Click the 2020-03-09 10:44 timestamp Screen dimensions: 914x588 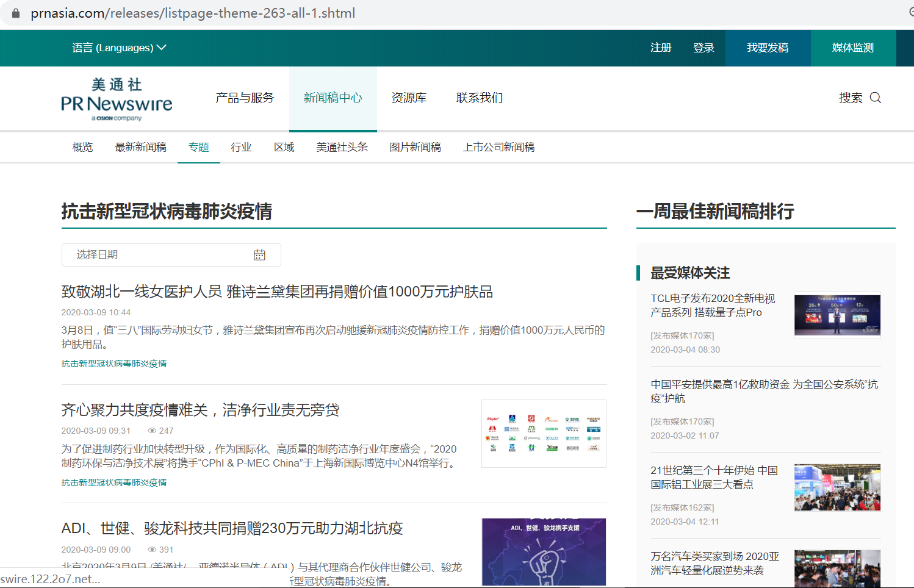click(x=96, y=312)
